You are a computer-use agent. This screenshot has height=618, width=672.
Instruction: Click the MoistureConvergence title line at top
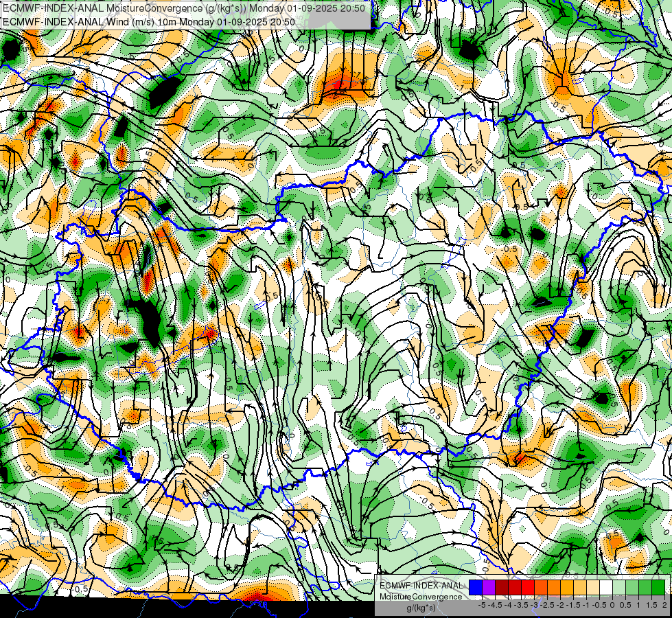(184, 8)
